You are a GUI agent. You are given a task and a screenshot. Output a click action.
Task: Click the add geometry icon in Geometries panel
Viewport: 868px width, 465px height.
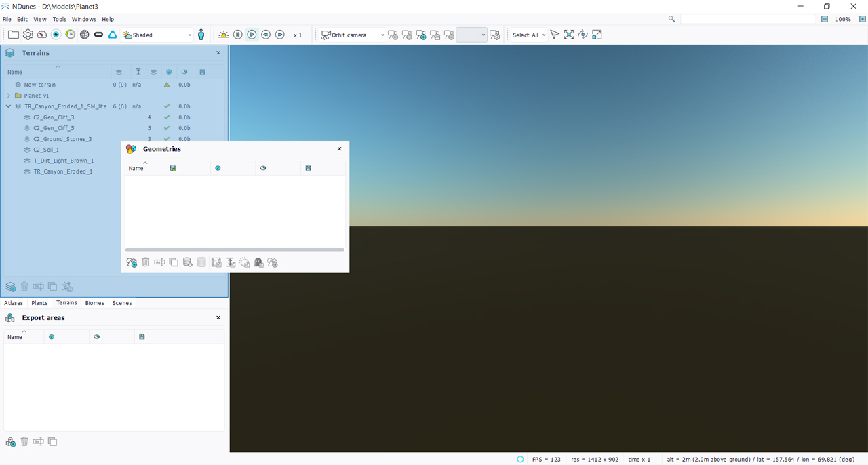coord(132,262)
